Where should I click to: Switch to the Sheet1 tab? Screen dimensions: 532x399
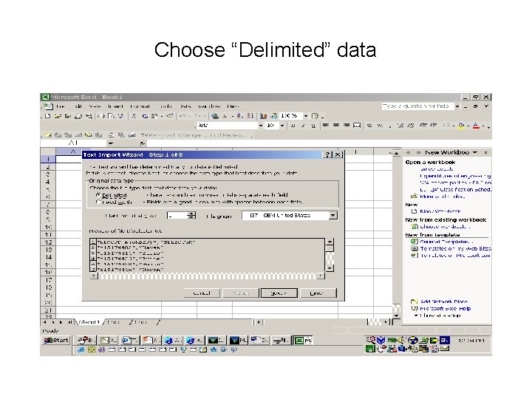[89, 322]
